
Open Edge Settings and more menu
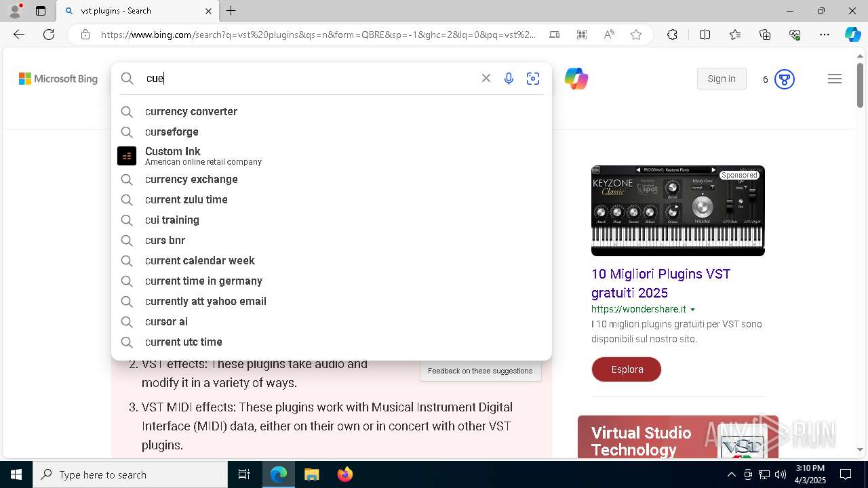(825, 35)
